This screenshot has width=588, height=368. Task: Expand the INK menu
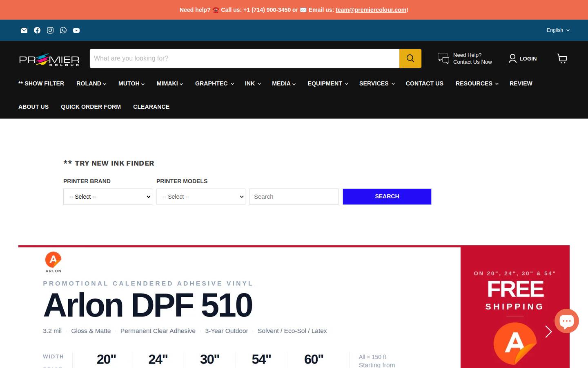coord(252,83)
